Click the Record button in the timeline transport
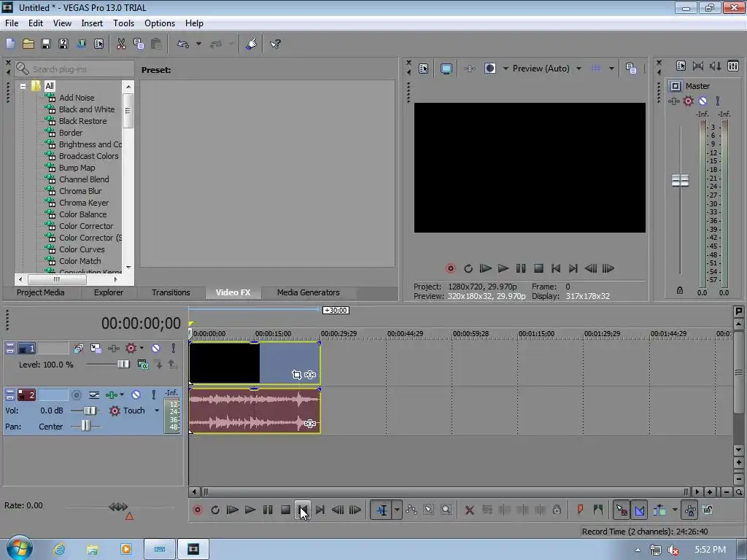 pos(197,510)
